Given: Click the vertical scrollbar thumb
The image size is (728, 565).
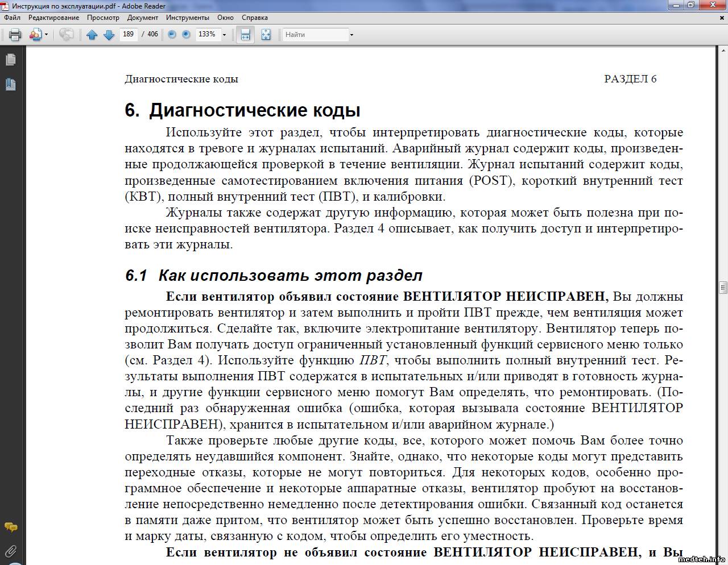Looking at the screenshot, I should click(723, 286).
